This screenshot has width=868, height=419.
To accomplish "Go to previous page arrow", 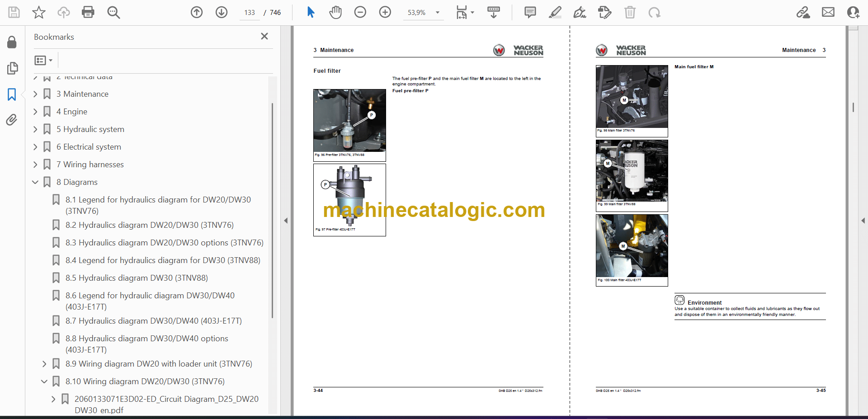I will click(197, 12).
